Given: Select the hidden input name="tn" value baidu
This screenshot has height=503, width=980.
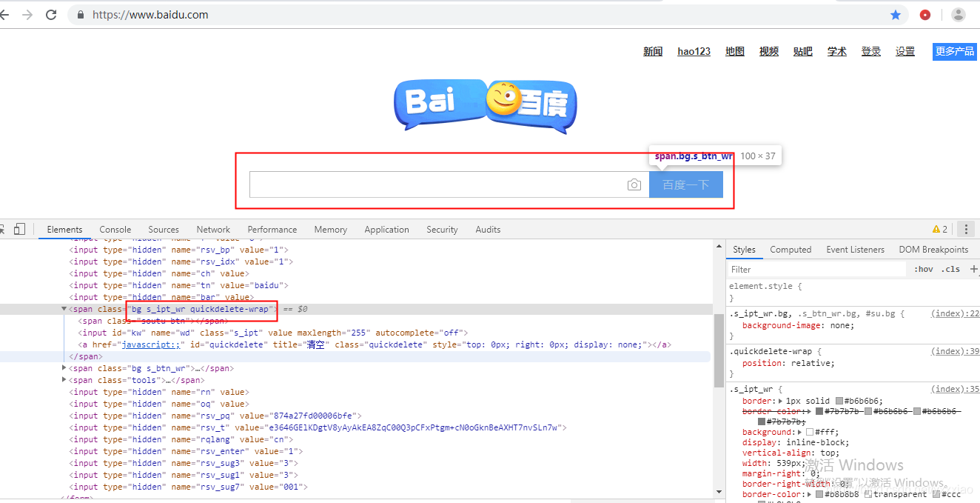Looking at the screenshot, I should point(179,285).
